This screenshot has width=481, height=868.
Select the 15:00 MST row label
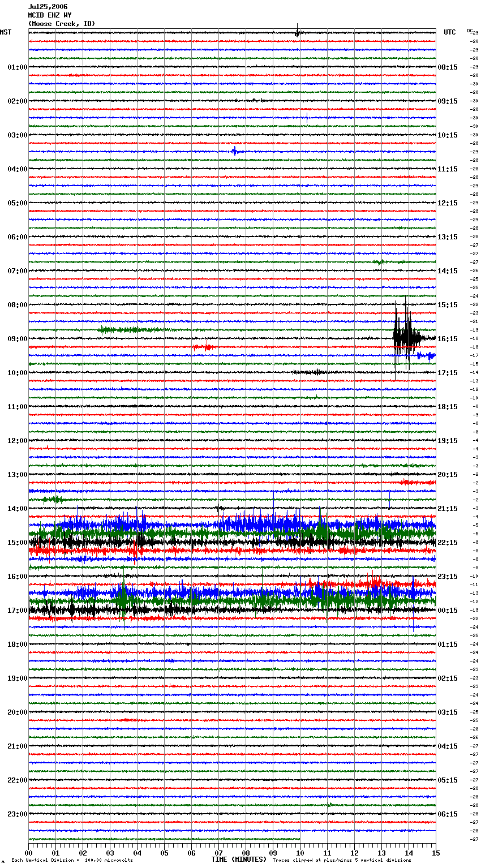tap(18, 543)
